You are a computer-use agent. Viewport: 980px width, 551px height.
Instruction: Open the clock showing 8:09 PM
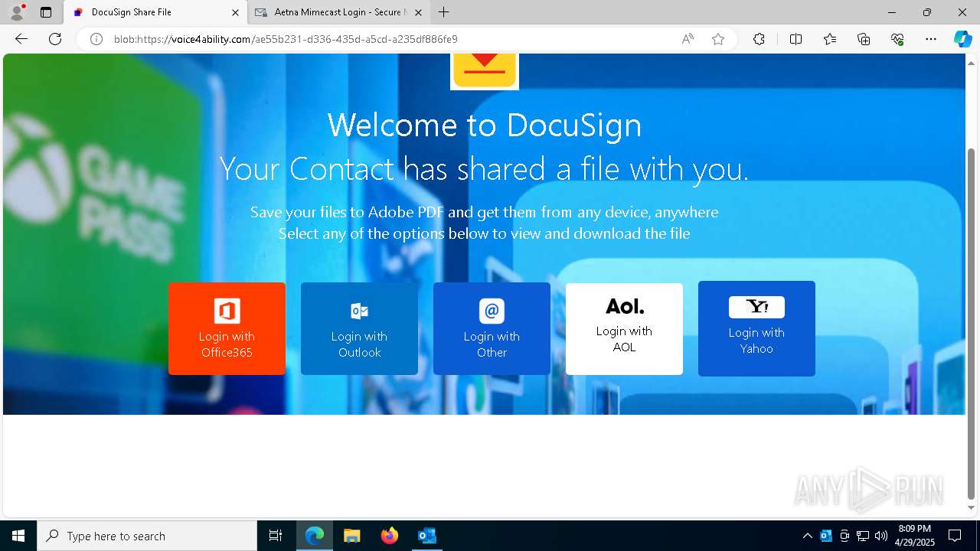[914, 536]
